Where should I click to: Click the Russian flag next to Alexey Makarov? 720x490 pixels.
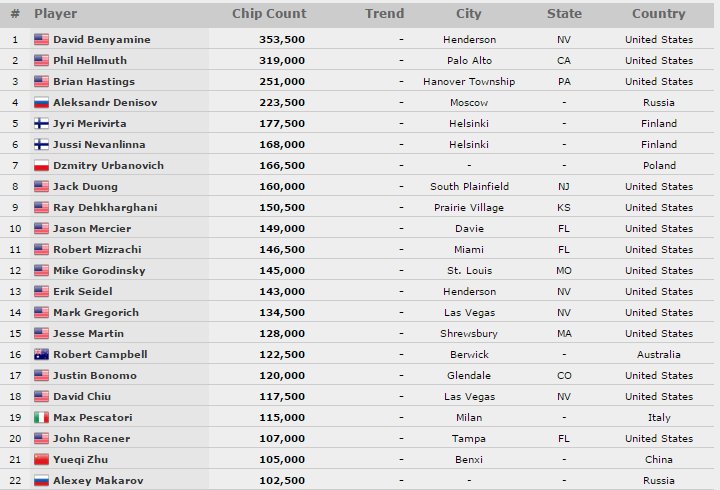click(41, 481)
